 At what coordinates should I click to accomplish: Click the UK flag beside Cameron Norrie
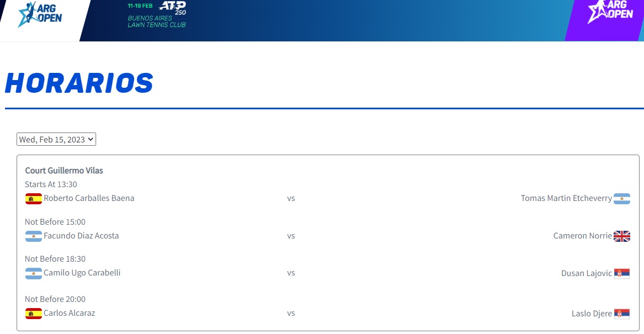coord(622,236)
